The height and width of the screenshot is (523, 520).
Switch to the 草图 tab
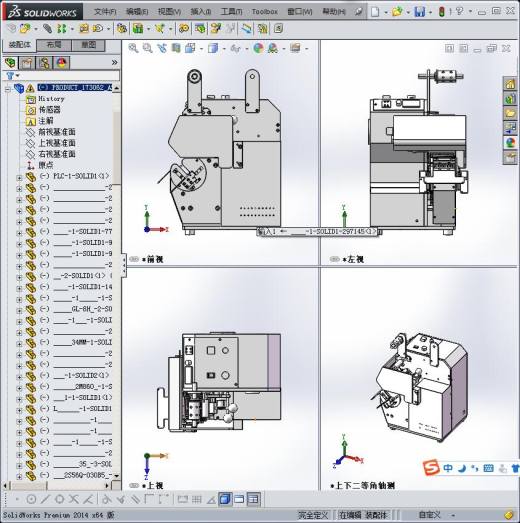[x=89, y=45]
